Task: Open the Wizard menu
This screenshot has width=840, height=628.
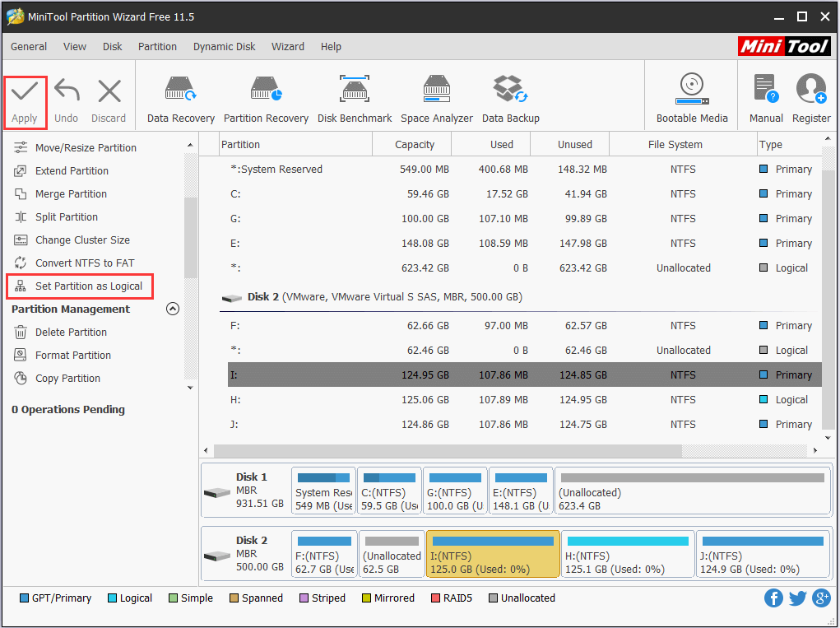Action: point(288,47)
